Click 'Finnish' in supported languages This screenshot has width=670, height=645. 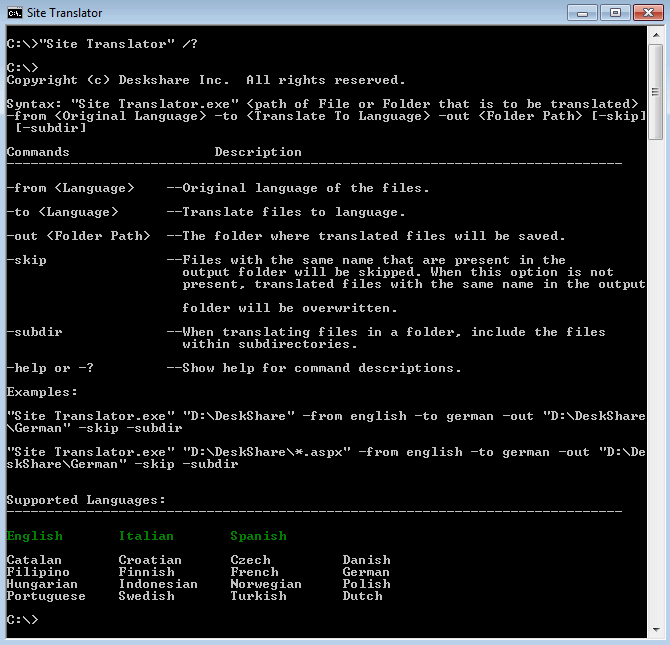(x=147, y=572)
